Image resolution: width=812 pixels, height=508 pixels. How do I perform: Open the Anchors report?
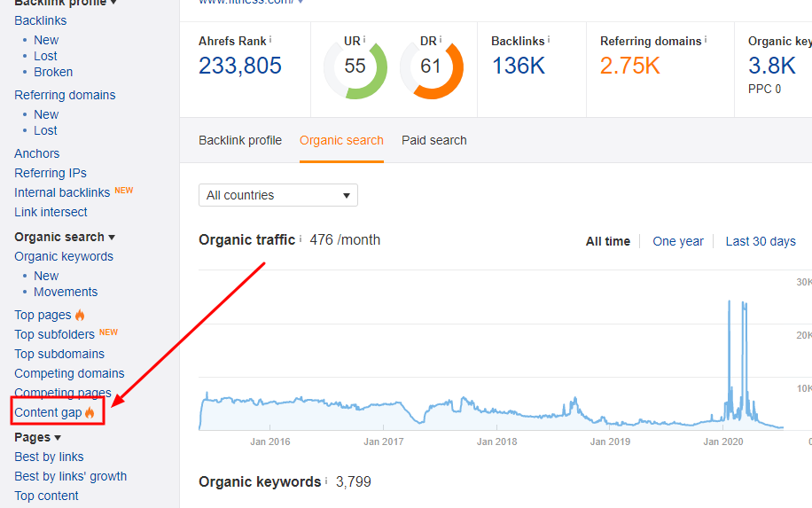[36, 153]
